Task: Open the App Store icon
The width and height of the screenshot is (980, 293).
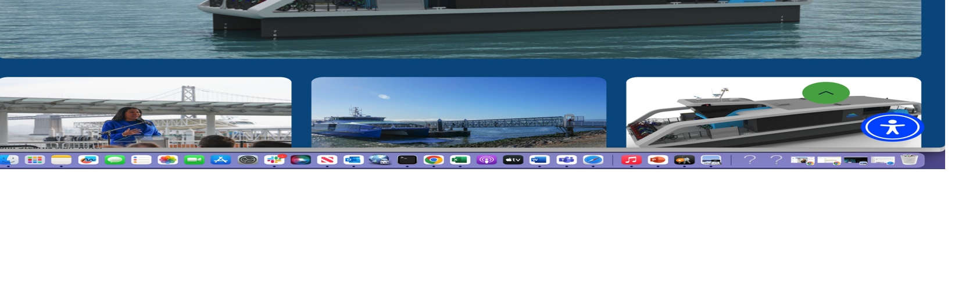Action: pos(221,160)
